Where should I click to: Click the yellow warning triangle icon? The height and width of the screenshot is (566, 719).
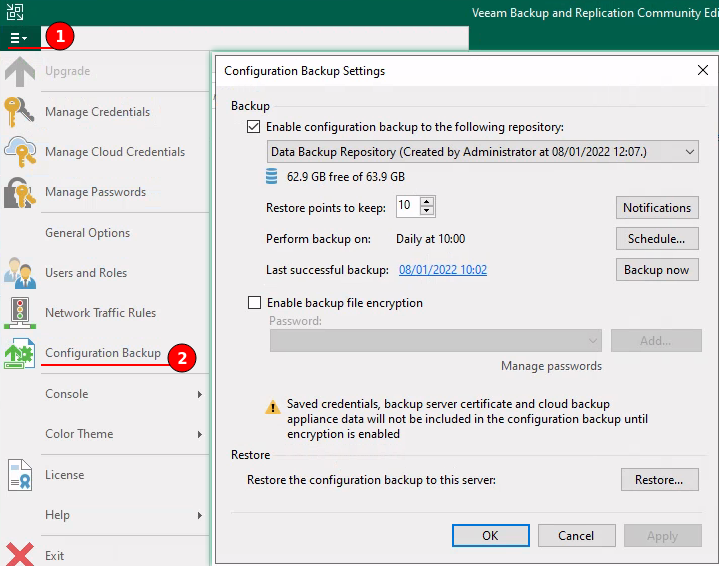point(273,407)
